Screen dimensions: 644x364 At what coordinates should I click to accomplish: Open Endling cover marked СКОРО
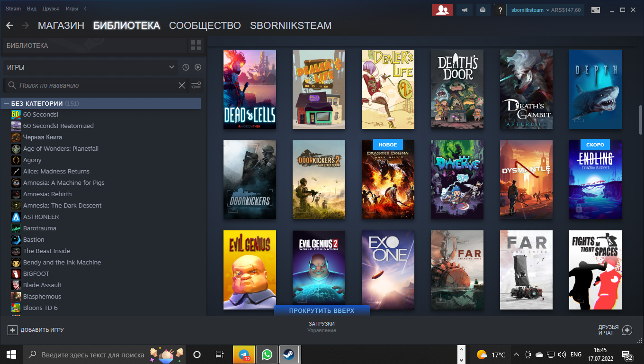pyautogui.click(x=595, y=180)
